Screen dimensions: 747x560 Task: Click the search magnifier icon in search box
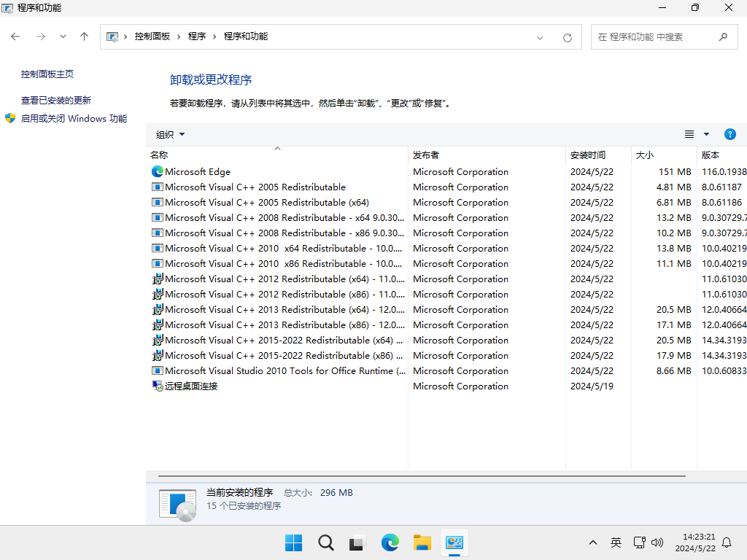[x=723, y=36]
